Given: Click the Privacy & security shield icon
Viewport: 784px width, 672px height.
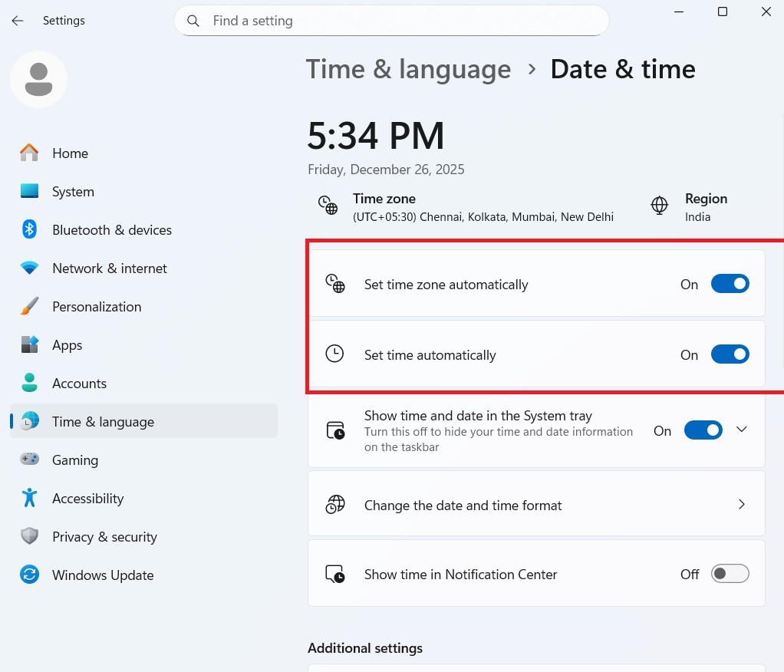Looking at the screenshot, I should click(29, 536).
